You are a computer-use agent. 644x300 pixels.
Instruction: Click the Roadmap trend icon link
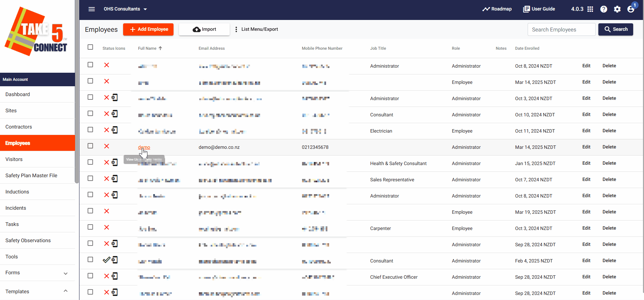pos(497,9)
